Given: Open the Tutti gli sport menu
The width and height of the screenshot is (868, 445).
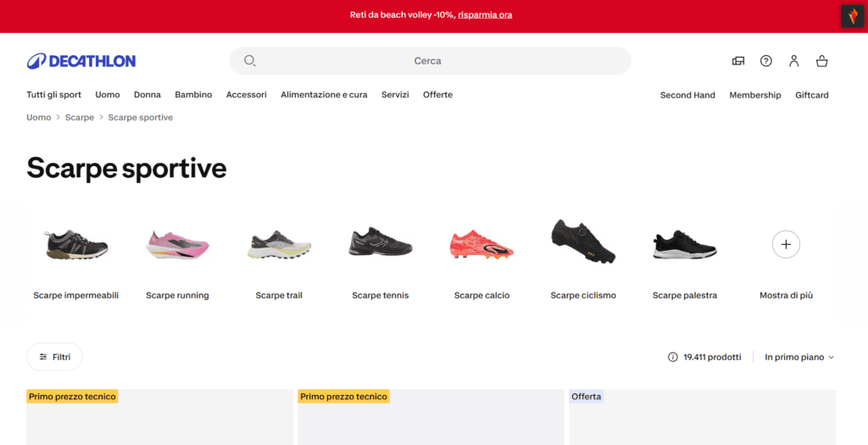Looking at the screenshot, I should point(53,95).
